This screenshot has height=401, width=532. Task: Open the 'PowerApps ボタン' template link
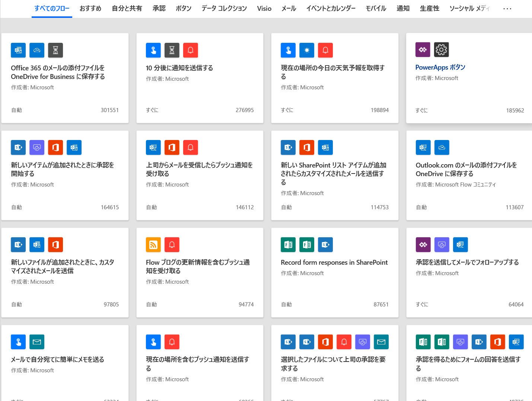(440, 67)
